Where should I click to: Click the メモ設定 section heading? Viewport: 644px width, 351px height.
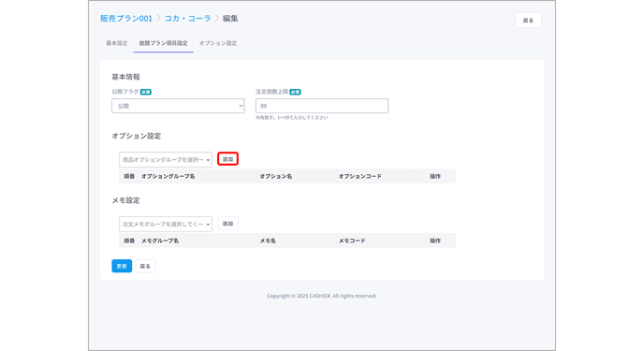pyautogui.click(x=125, y=200)
